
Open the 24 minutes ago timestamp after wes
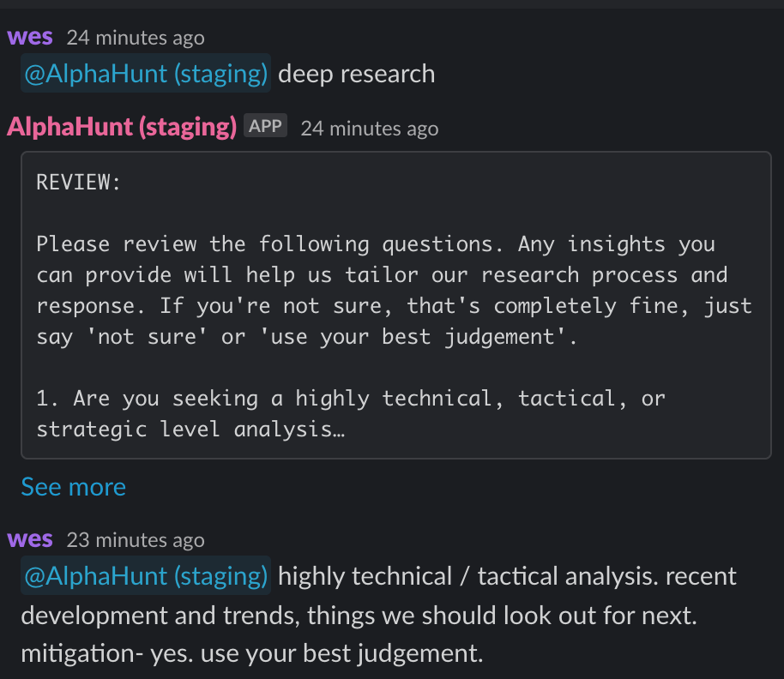coord(136,38)
